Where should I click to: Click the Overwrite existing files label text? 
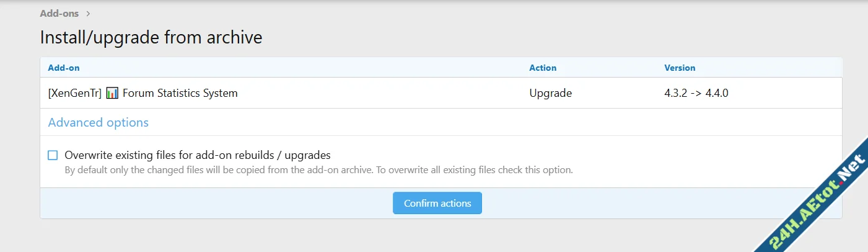point(197,155)
